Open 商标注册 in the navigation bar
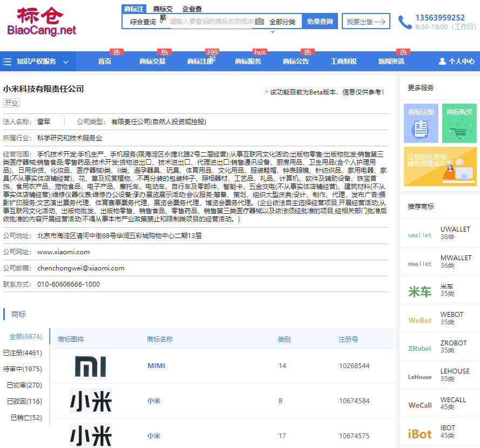Image resolution: width=480 pixels, height=448 pixels. 200,62
